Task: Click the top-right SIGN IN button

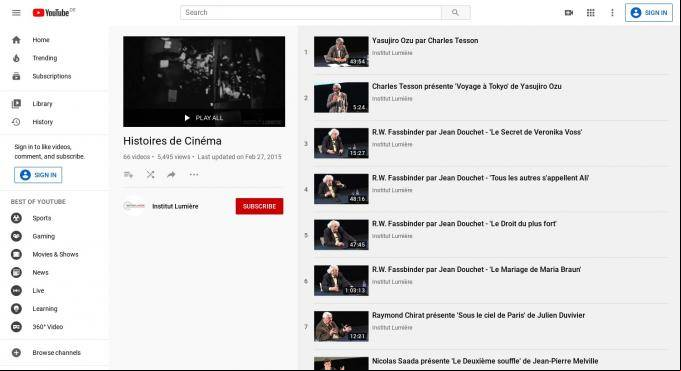Action: [649, 13]
